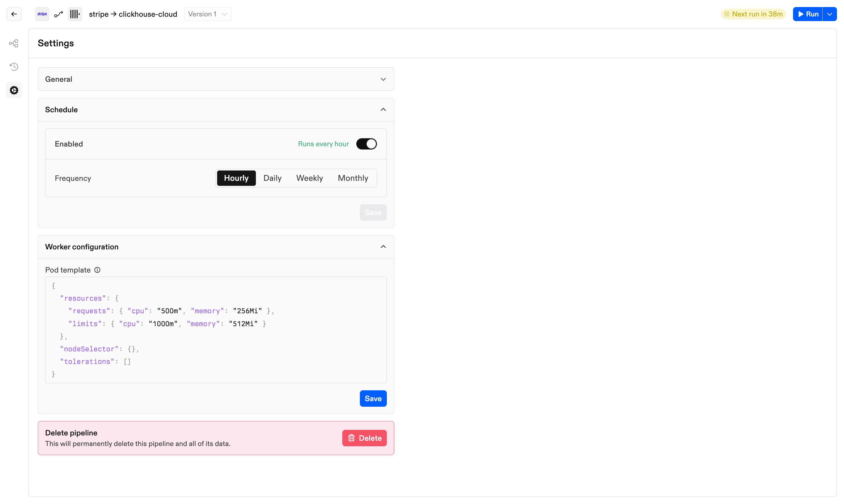Viewport: 844px width, 504px height.
Task: Click the "Runs every hour" status text
Action: pyautogui.click(x=323, y=144)
